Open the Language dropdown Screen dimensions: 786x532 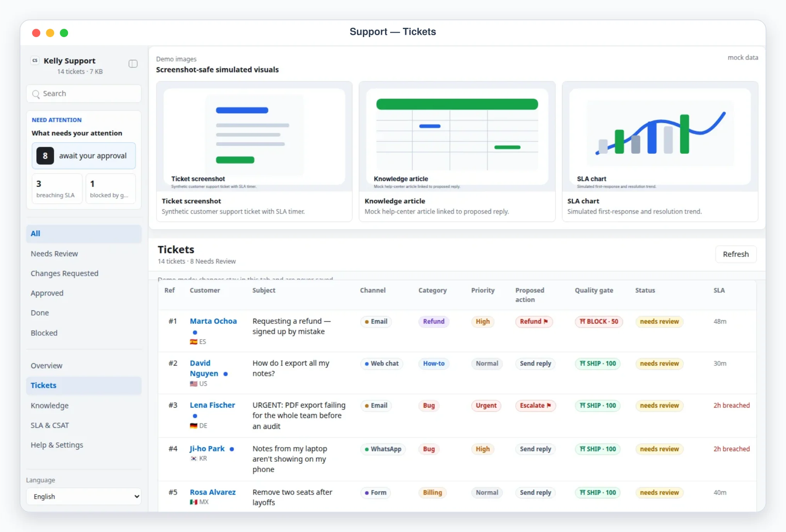pos(84,496)
